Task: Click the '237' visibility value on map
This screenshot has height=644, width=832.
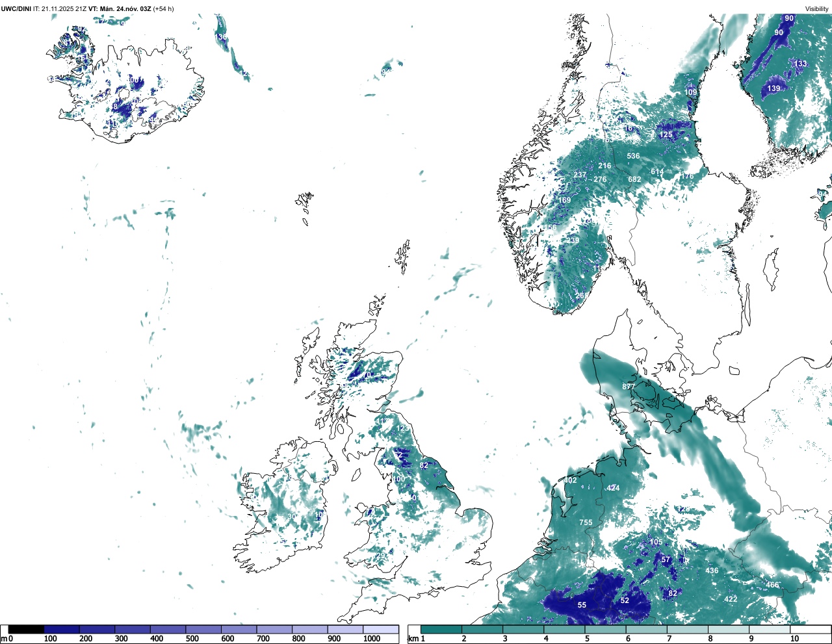Action: pyautogui.click(x=580, y=175)
